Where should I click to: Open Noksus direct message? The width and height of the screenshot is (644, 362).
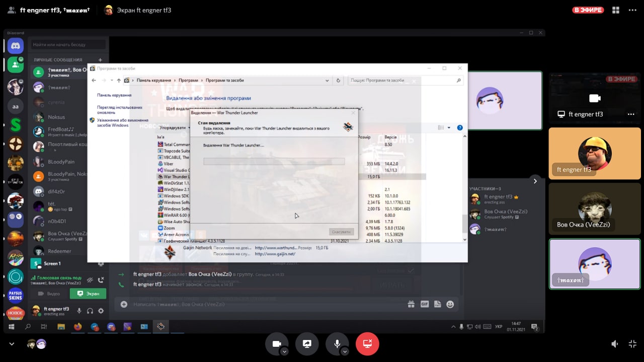[59, 117]
